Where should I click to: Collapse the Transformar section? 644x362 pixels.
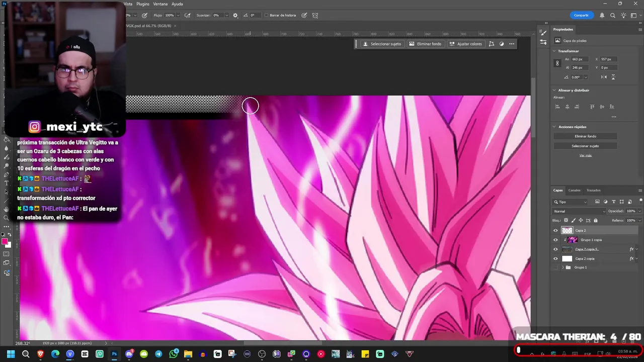coord(554,51)
